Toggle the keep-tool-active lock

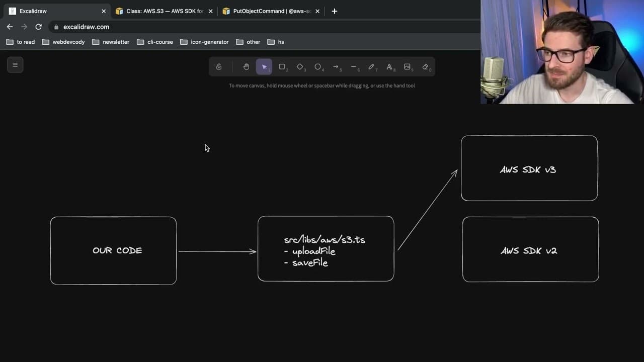click(219, 67)
